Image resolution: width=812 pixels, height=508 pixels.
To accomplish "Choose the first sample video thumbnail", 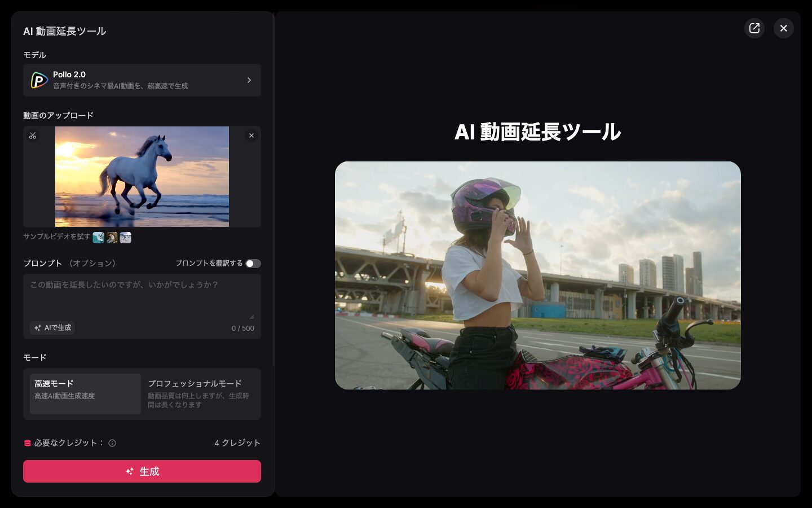I will pos(98,238).
